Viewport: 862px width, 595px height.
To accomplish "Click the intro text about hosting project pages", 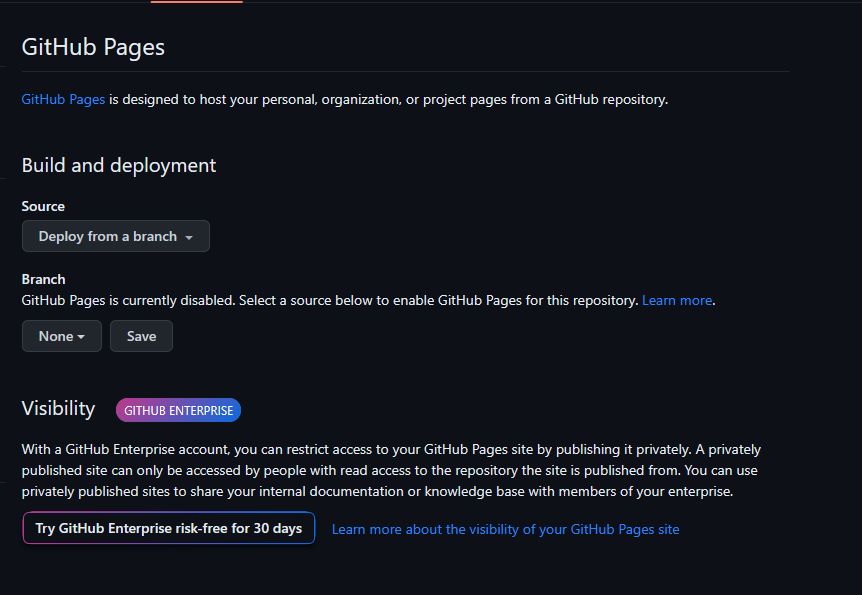I will pos(388,99).
